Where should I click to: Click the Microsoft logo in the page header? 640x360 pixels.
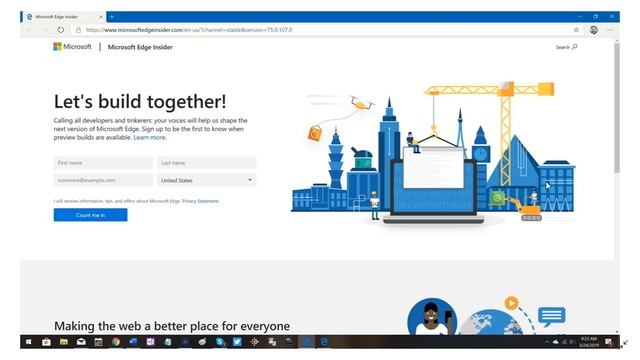pos(72,47)
